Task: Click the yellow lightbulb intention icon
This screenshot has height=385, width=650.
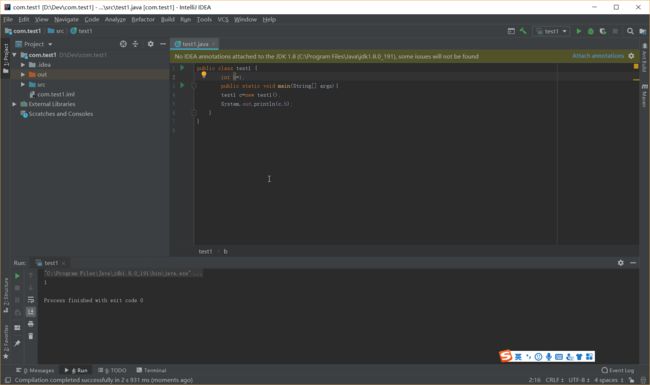Action: [204, 75]
